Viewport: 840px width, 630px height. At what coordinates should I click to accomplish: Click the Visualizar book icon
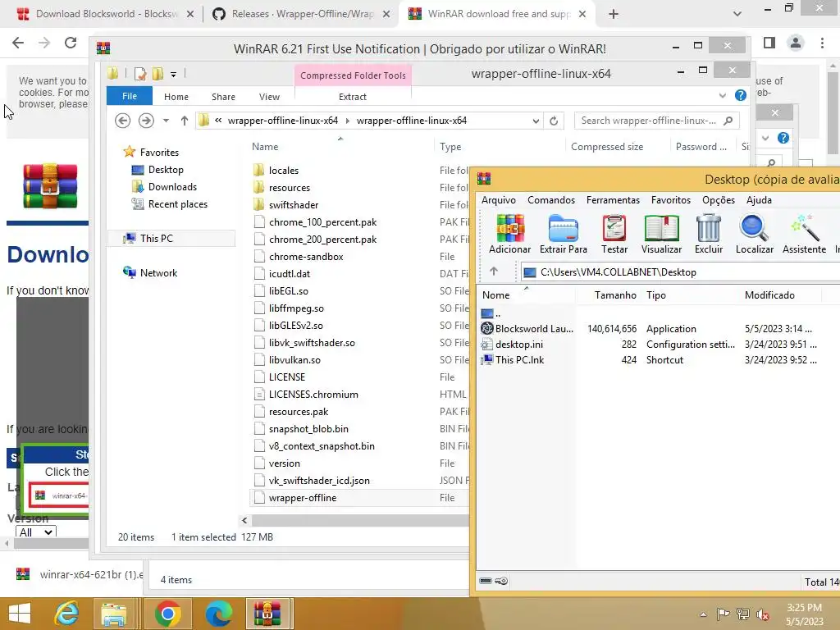click(661, 234)
